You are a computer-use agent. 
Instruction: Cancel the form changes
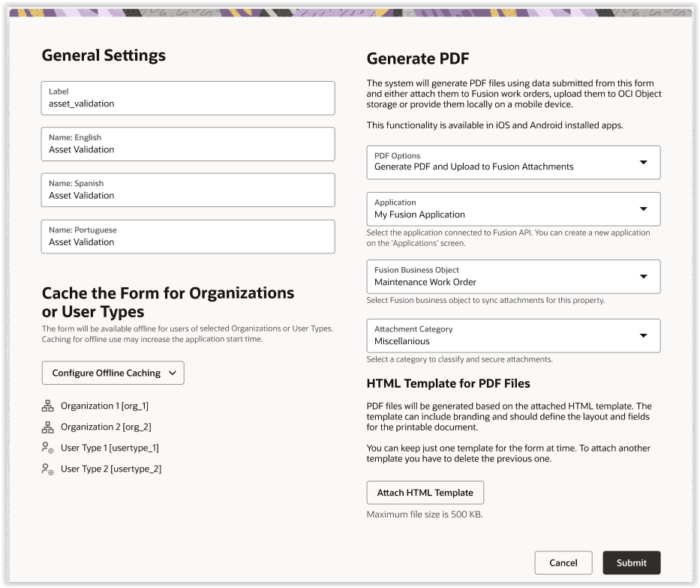pyautogui.click(x=563, y=562)
